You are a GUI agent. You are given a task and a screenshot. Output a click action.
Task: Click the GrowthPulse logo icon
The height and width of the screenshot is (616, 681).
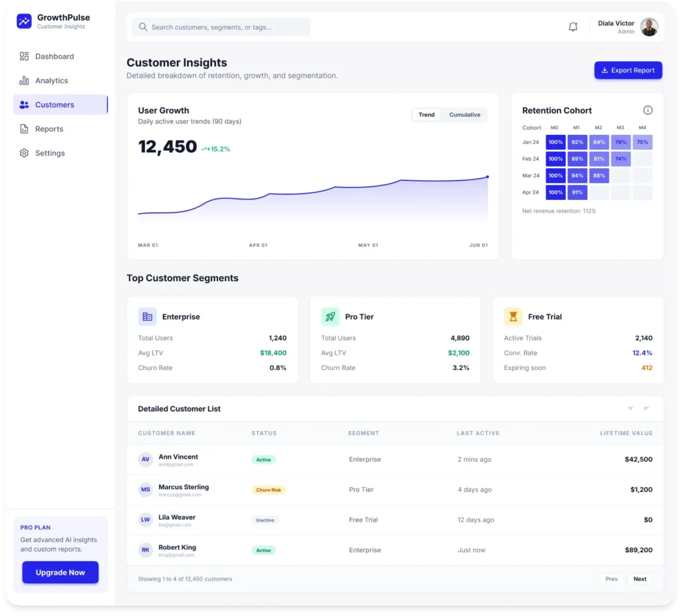24,21
